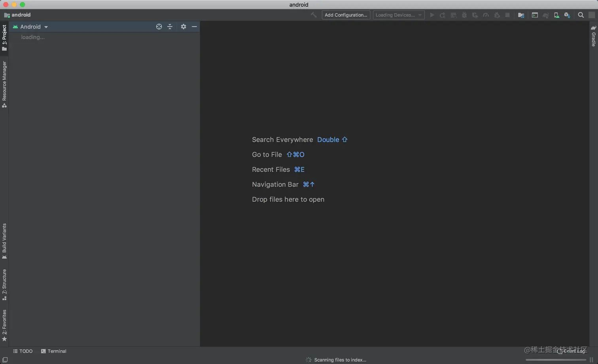
Task: Click the locate target icon in Project panel
Action: click(159, 26)
